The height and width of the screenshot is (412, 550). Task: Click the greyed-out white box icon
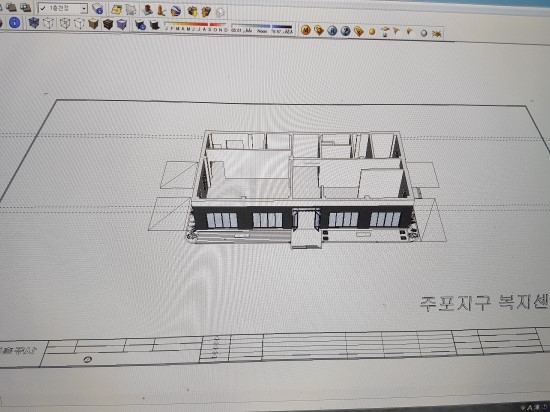pyautogui.click(x=220, y=13)
